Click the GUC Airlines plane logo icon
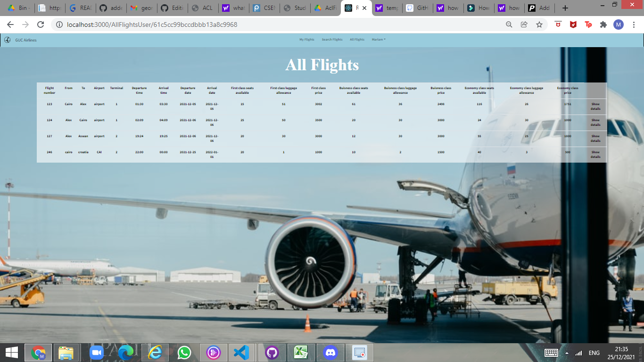This screenshot has height=362, width=644. coord(7,40)
